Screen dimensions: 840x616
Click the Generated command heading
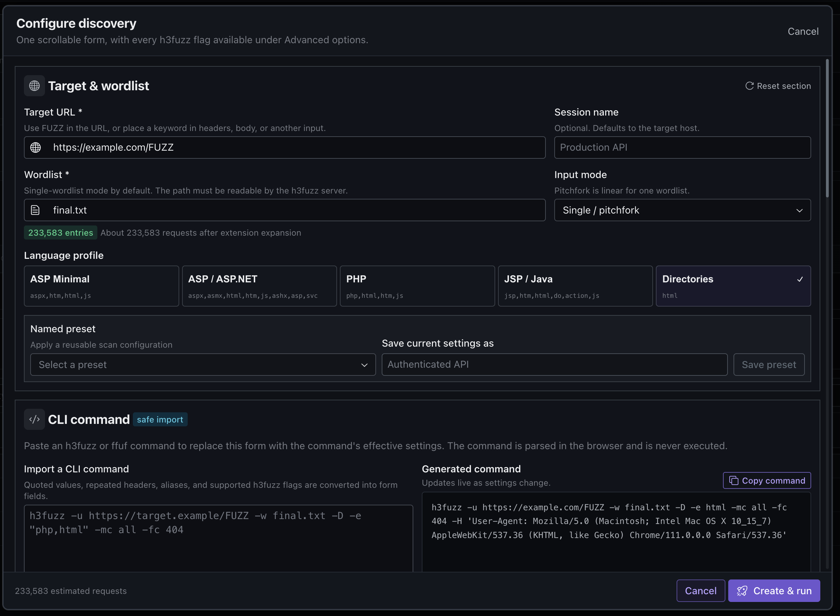coord(471,469)
